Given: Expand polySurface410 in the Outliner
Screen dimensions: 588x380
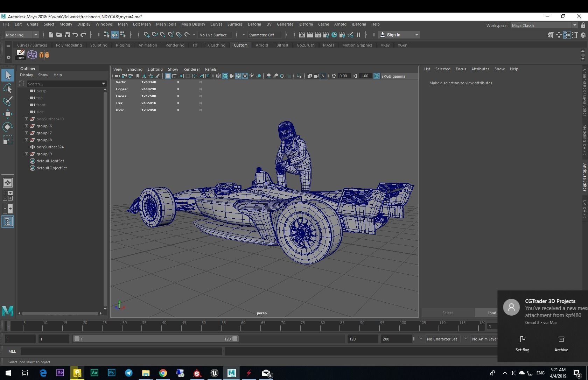Looking at the screenshot, I should click(x=26, y=119).
